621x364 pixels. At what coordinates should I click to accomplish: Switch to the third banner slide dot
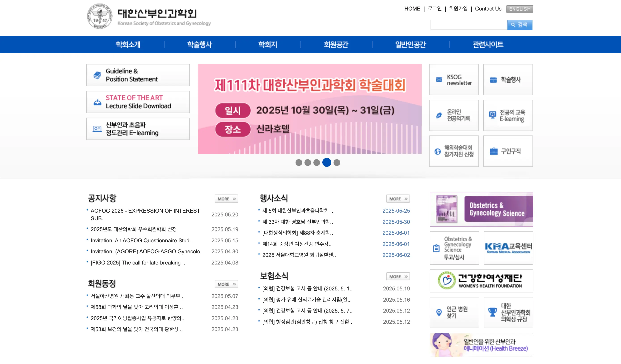click(317, 163)
